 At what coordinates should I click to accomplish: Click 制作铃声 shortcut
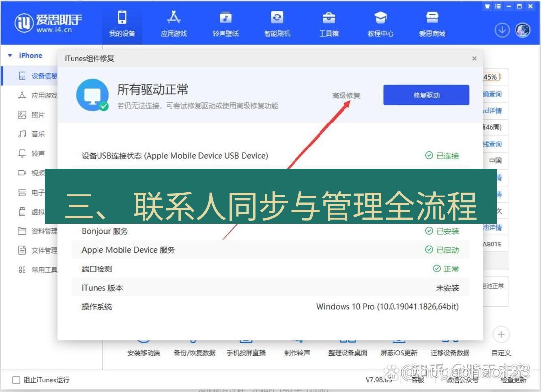coord(297,353)
